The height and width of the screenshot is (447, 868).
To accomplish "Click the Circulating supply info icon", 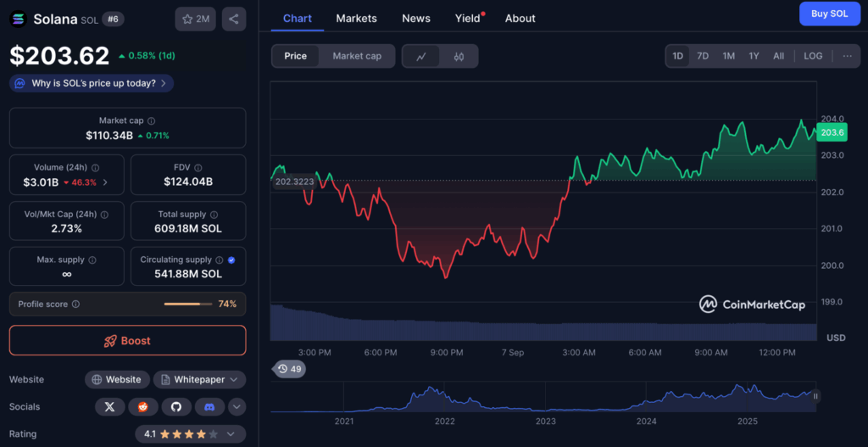I will (220, 260).
